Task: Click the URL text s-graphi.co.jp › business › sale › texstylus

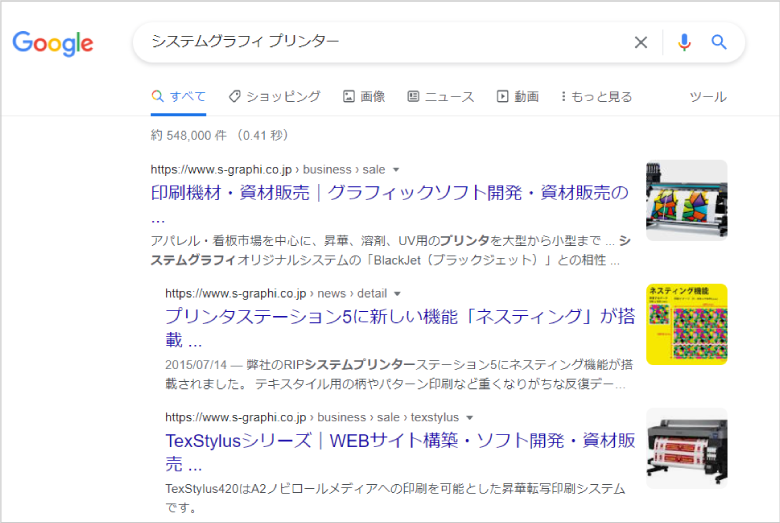Action: 312,418
